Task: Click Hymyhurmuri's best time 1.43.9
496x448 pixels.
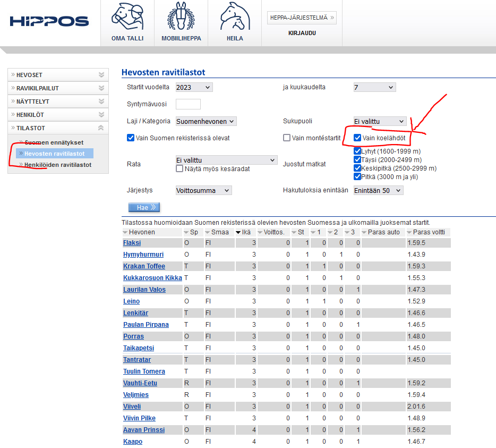Action: tap(416, 255)
